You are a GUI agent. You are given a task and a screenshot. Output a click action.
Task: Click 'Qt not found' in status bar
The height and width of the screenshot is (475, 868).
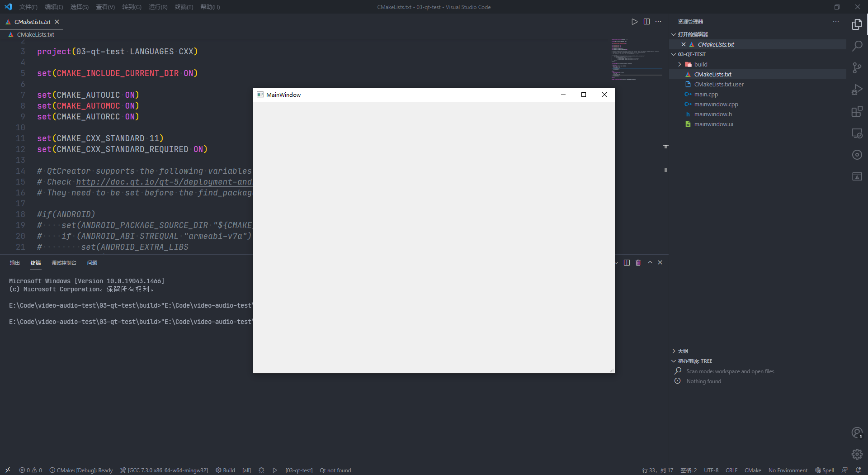(335, 470)
